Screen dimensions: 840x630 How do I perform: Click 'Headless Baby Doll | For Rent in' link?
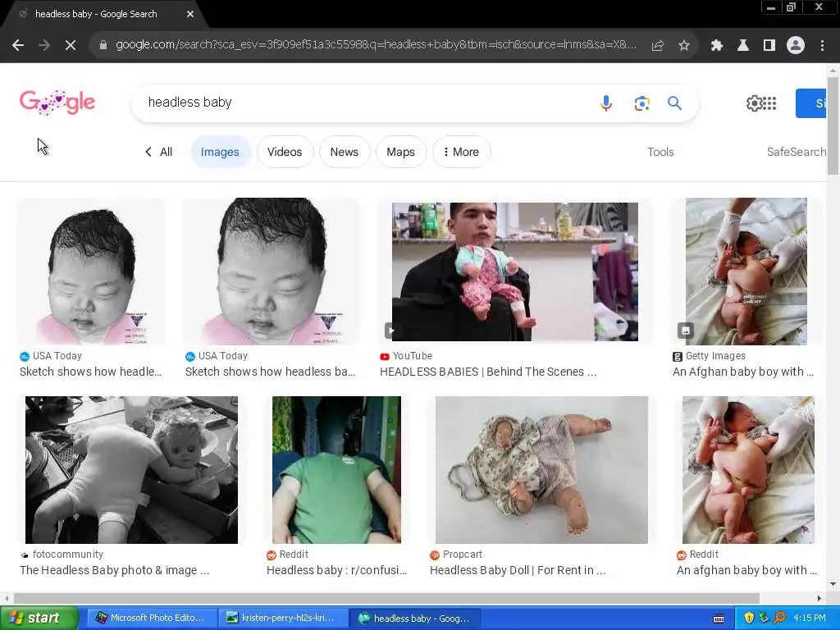pos(518,571)
